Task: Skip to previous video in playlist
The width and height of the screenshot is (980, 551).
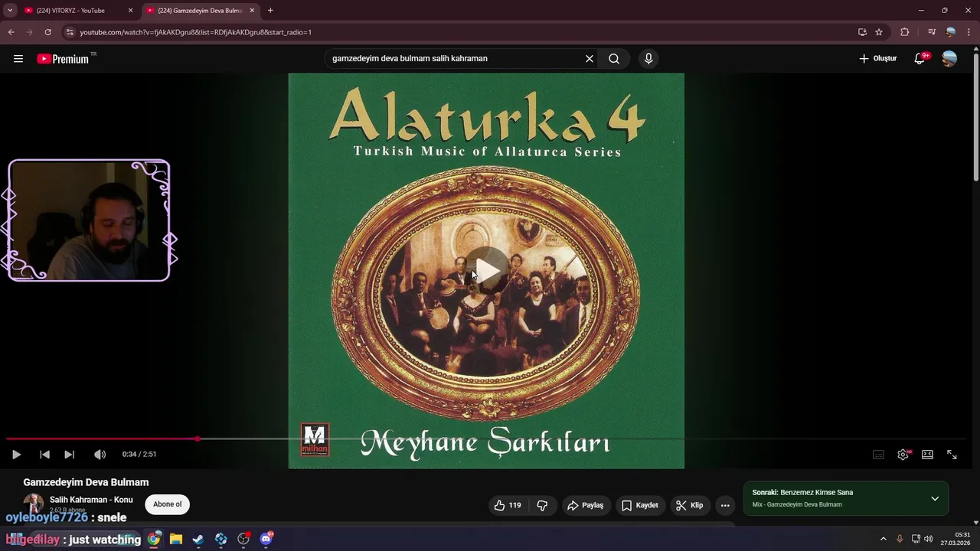Action: coord(44,455)
